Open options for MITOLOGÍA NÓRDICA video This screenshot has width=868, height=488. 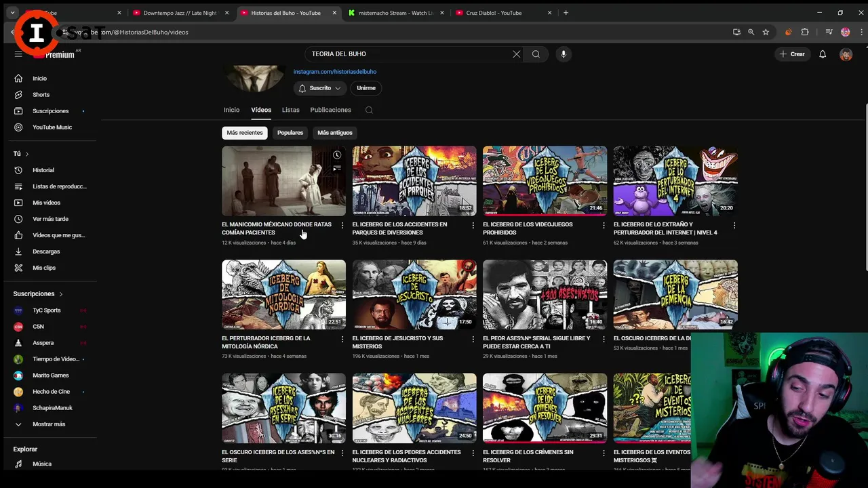coord(342,339)
